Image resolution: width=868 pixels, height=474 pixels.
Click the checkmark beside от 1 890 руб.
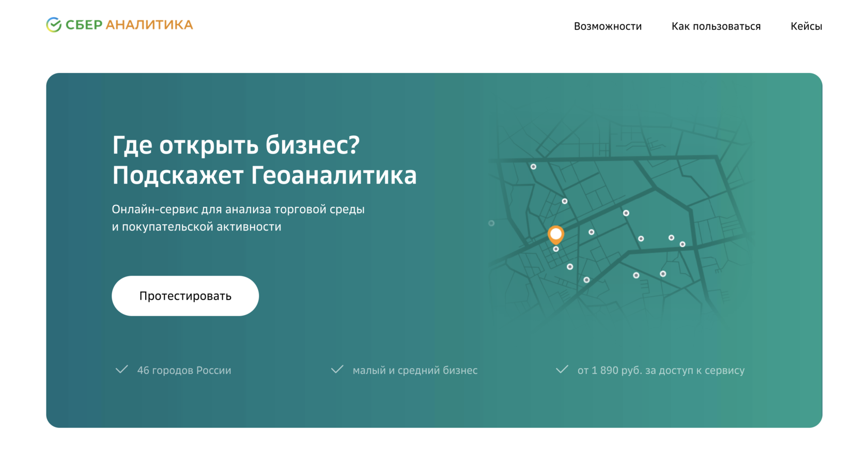[562, 370]
